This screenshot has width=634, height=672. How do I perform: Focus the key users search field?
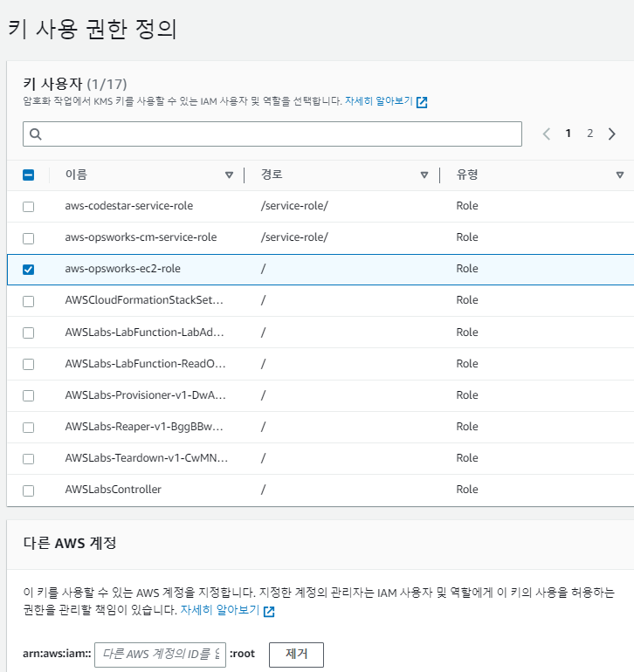coord(272,134)
